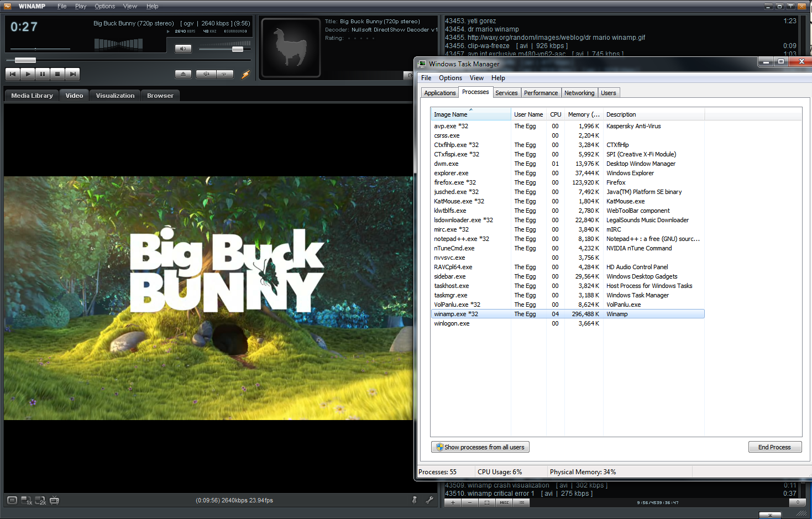Switch to Networking tab in Task Manager

579,93
